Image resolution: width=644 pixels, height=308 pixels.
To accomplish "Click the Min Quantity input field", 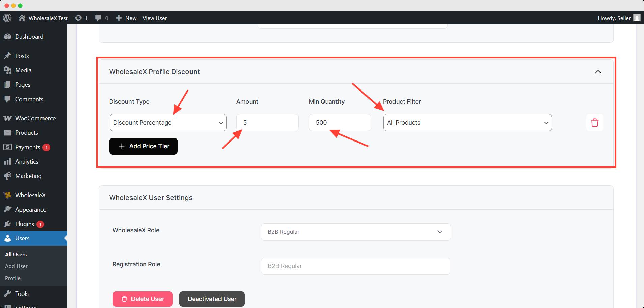I will 340,123.
